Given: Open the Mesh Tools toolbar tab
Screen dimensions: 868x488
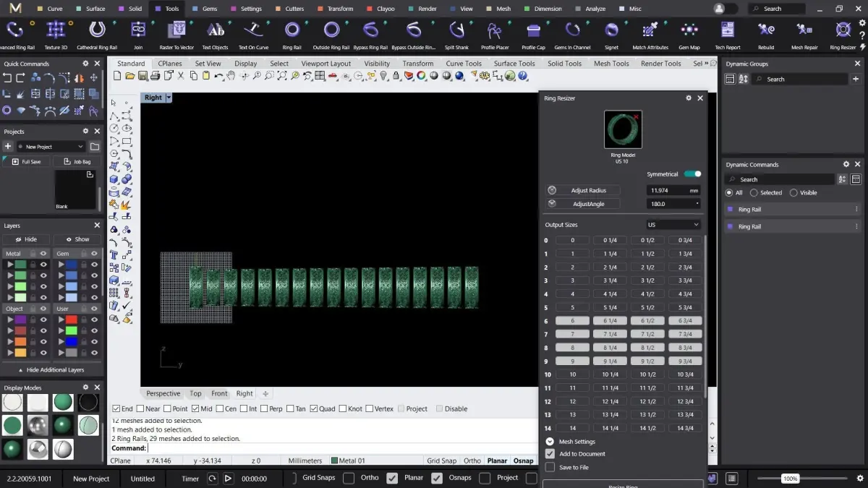Looking at the screenshot, I should [611, 64].
